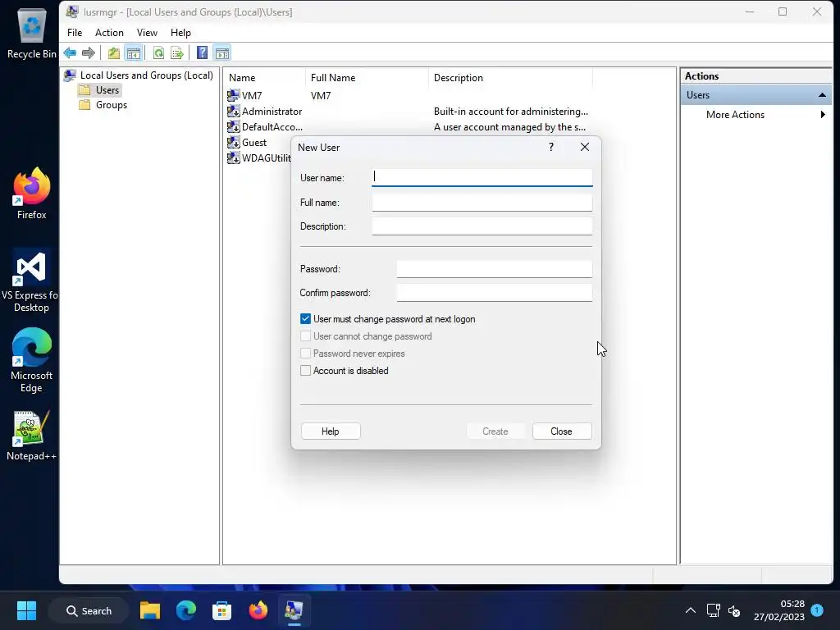Click the Refresh toolbar icon
The width and height of the screenshot is (840, 630).
coord(158,53)
